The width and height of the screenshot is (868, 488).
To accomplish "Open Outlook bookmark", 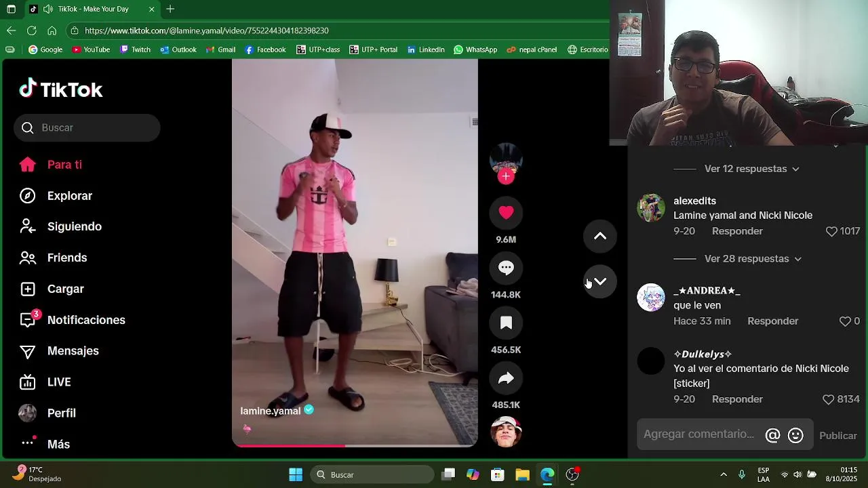I will (178, 49).
